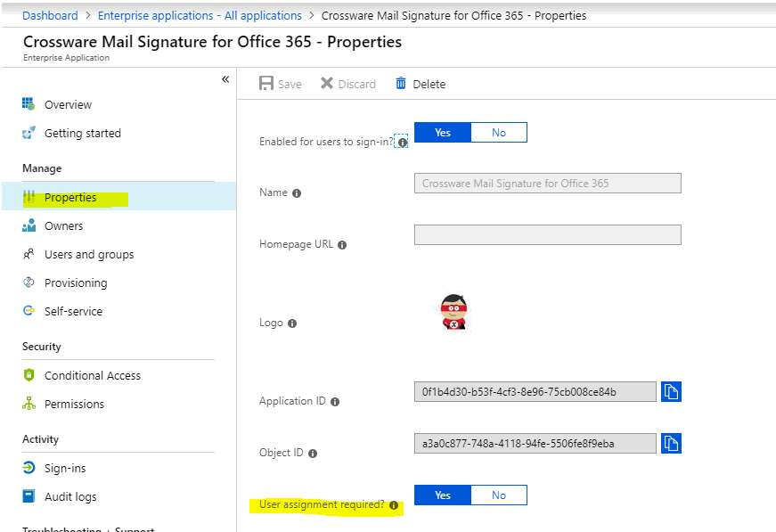Click the page title heading text
This screenshot has height=532, width=776.
click(x=212, y=42)
